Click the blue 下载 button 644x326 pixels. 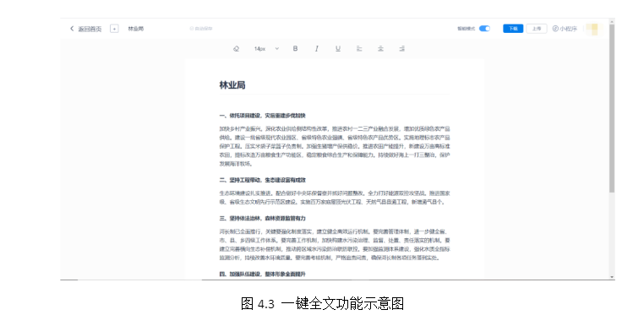coord(513,29)
